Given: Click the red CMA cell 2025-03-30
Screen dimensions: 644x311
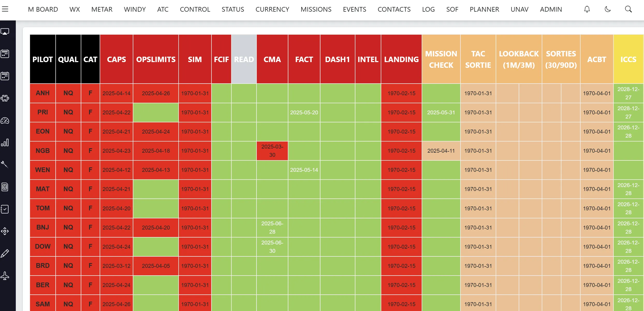Looking at the screenshot, I should point(272,151).
